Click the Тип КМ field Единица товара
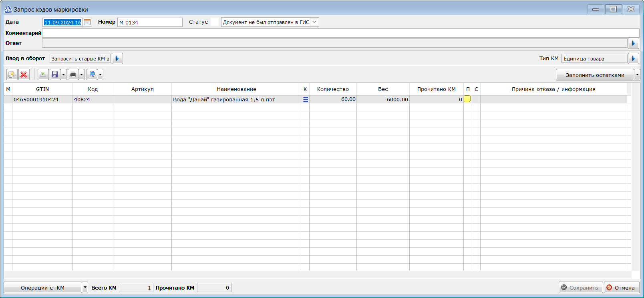 594,58
